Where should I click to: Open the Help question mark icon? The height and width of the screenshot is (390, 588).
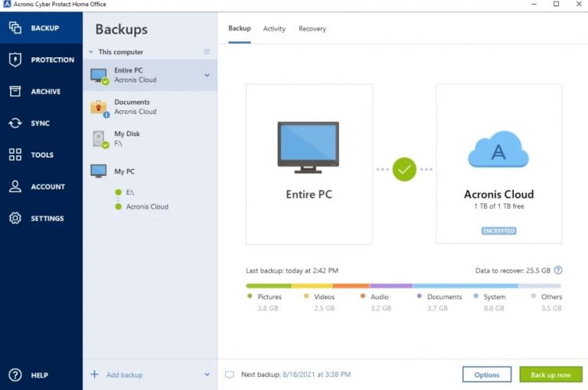[x=15, y=375]
